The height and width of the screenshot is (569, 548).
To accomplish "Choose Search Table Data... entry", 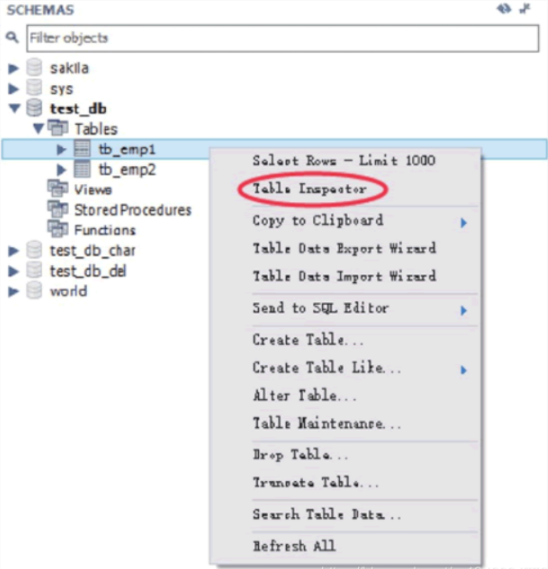I will (x=327, y=515).
